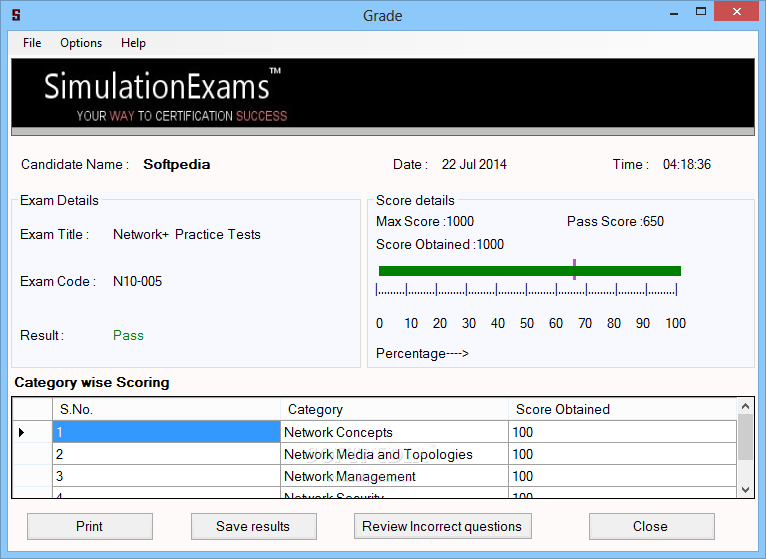Click the Category wise Scoring heading
Viewport: 766px width, 559px height.
pos(92,383)
